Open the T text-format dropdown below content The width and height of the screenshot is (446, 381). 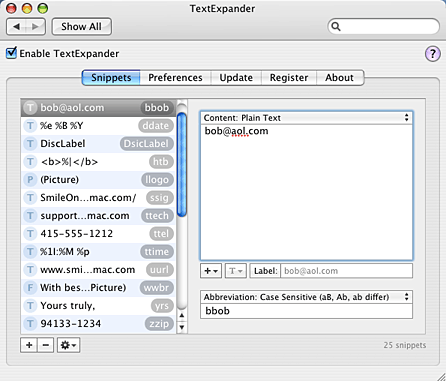tap(236, 271)
